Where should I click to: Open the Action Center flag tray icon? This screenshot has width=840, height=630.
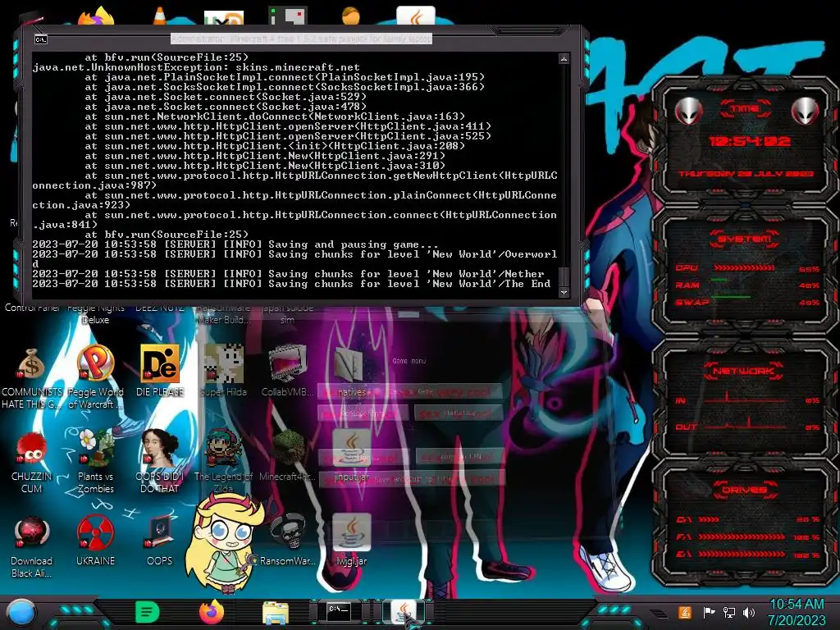click(x=709, y=612)
